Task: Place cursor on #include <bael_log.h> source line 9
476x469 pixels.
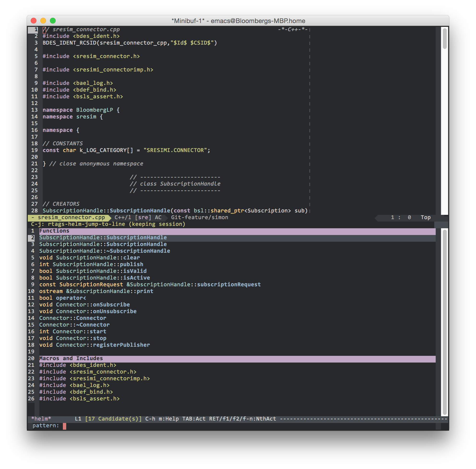Action: click(x=77, y=83)
